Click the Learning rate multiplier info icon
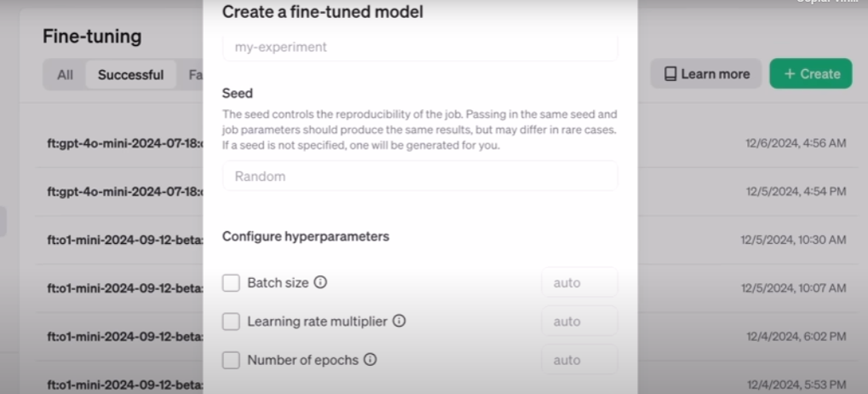The image size is (868, 394). click(399, 322)
